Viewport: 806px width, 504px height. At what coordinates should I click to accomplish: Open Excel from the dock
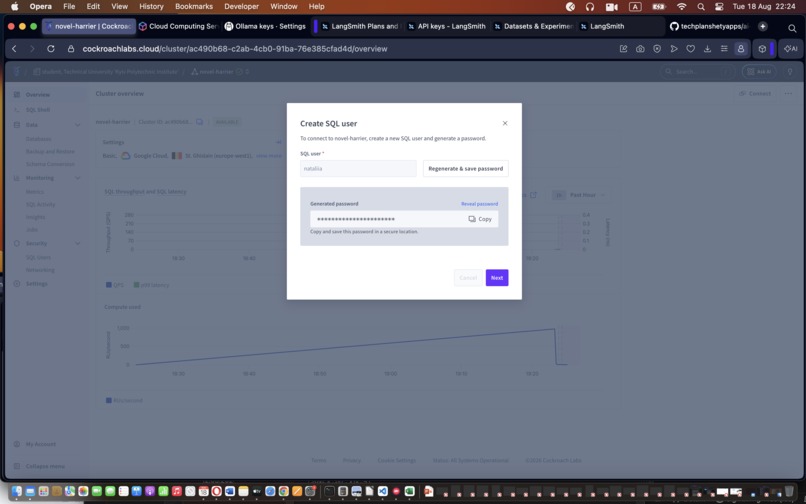pyautogui.click(x=410, y=492)
